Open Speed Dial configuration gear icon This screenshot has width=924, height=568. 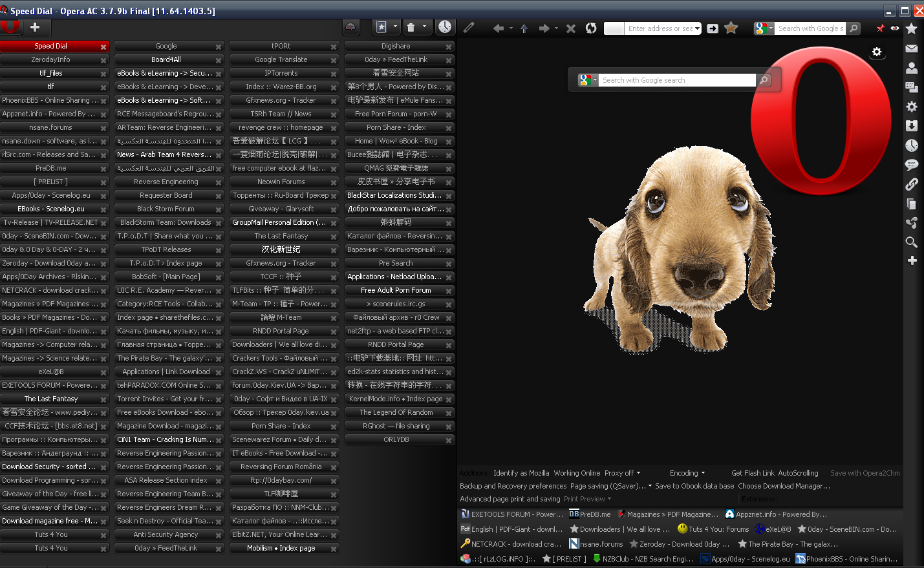point(877,52)
